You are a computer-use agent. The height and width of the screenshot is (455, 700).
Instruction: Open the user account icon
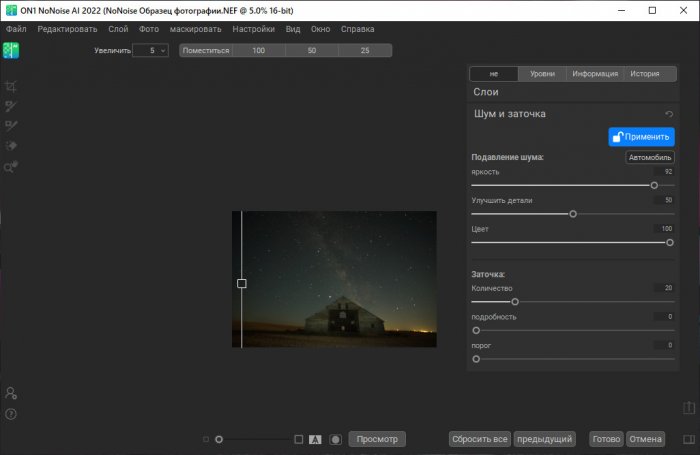click(11, 393)
